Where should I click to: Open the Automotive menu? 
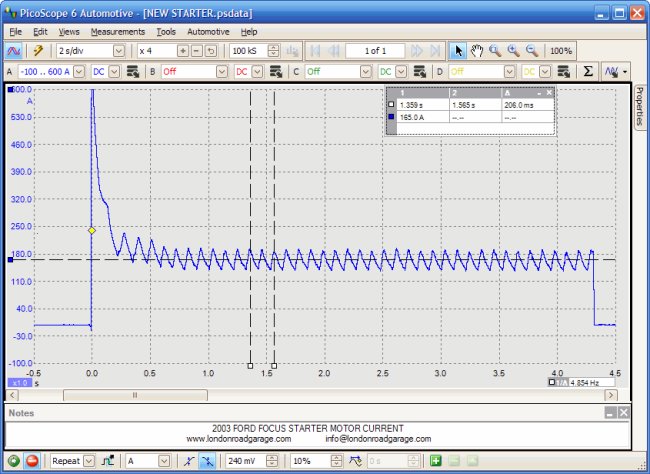click(x=208, y=32)
